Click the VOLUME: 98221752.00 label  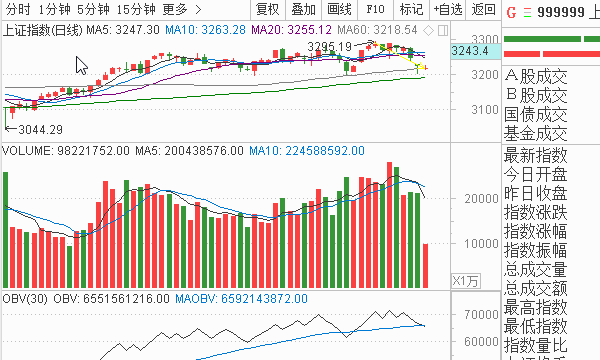click(x=66, y=151)
